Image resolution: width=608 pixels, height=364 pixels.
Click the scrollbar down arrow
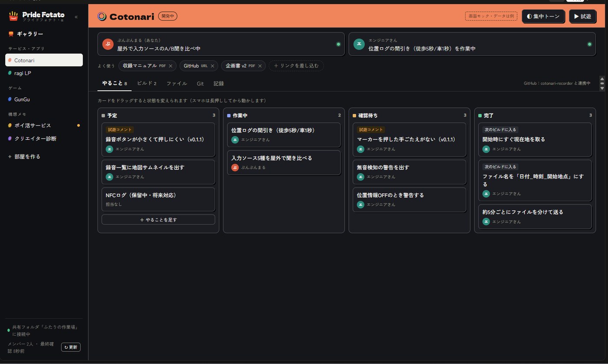[602, 89]
